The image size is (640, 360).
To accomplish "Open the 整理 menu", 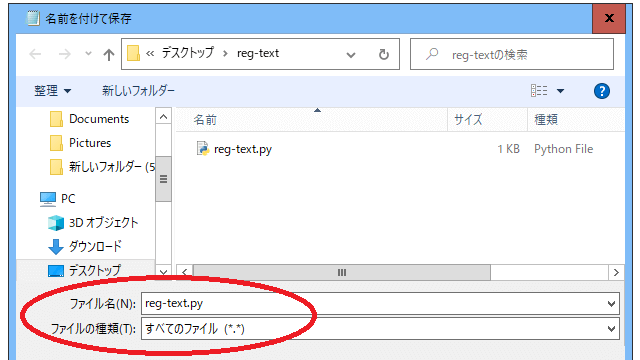I will click(x=52, y=91).
